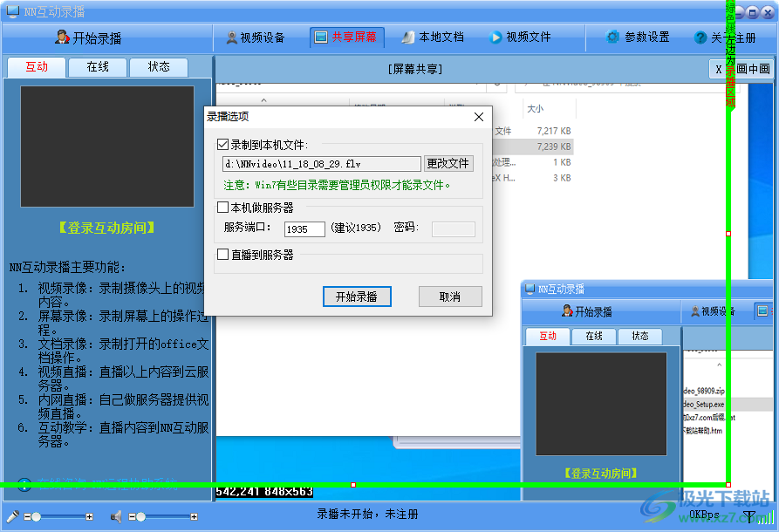Switch to the 状态 tab in main left panel
The height and width of the screenshot is (532, 779).
159,67
